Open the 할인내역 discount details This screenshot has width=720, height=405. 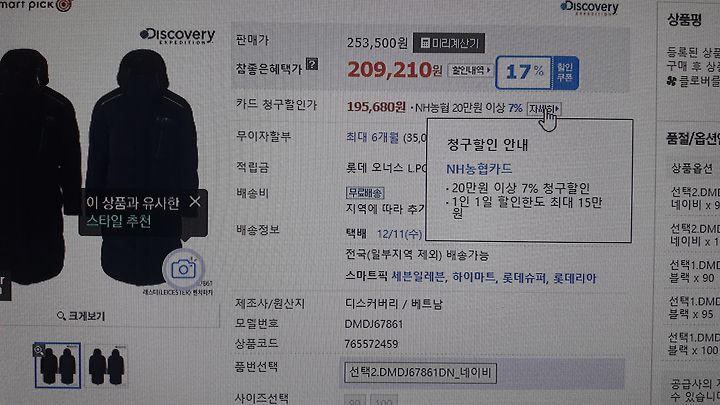(x=470, y=70)
